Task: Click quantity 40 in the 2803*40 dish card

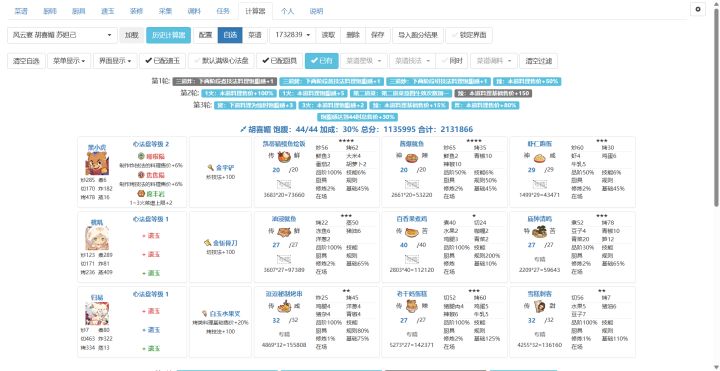Action: [x=404, y=245]
